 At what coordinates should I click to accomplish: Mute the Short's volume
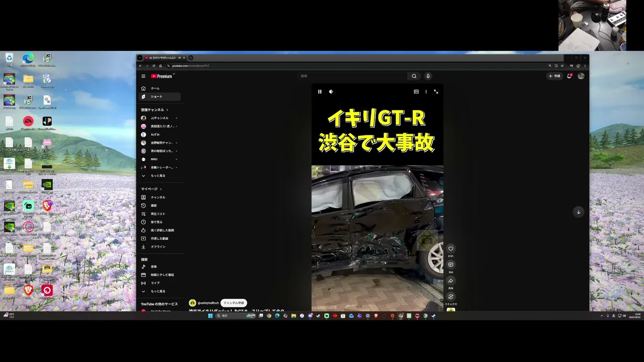click(331, 92)
